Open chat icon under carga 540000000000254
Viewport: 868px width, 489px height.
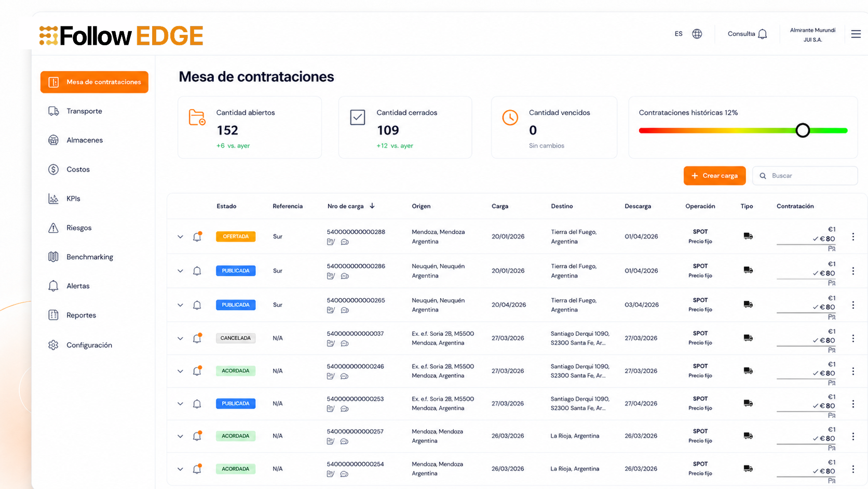pos(345,474)
